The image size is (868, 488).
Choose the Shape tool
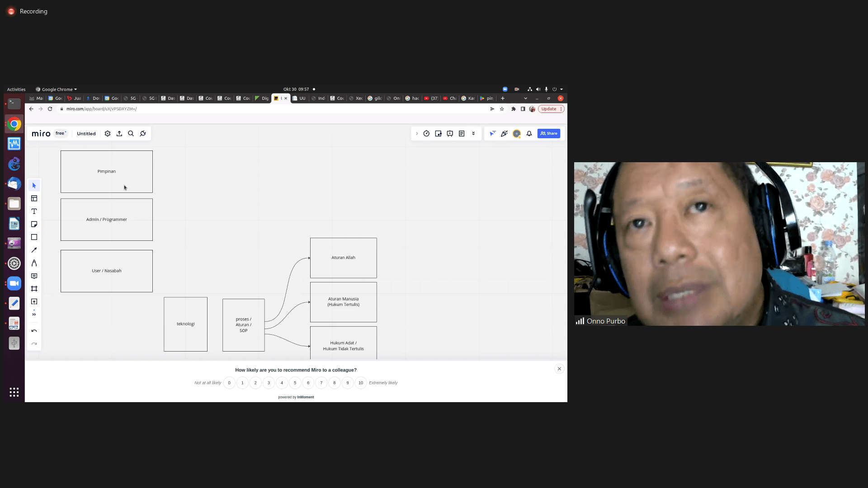click(x=34, y=237)
